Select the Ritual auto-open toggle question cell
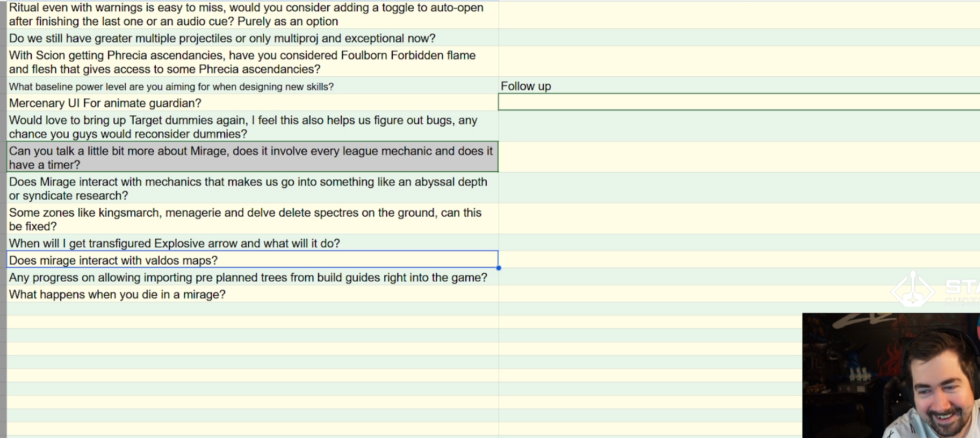 click(x=253, y=14)
